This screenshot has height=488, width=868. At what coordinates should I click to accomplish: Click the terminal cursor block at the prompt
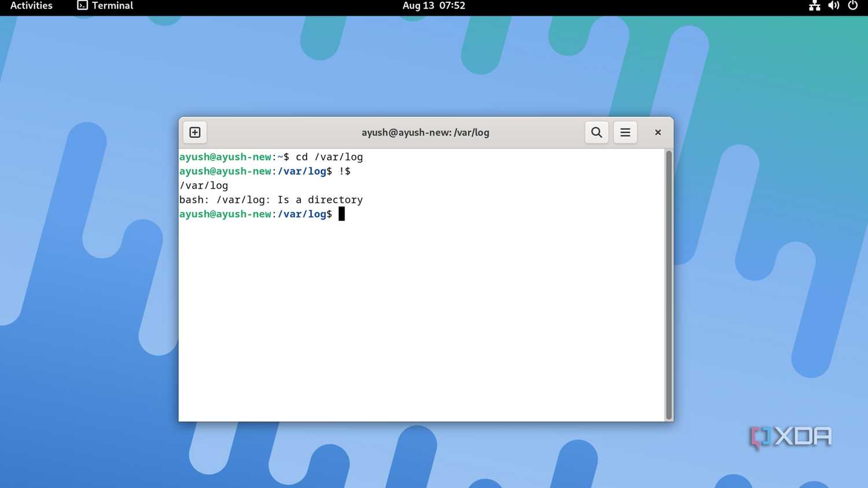(341, 214)
